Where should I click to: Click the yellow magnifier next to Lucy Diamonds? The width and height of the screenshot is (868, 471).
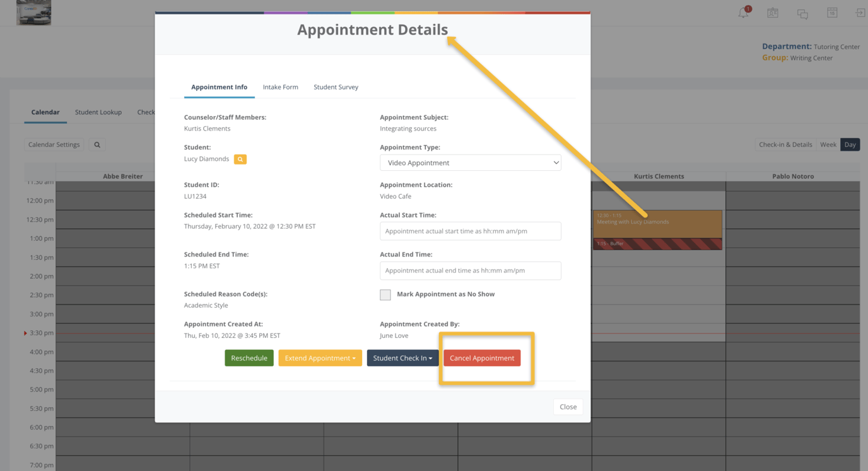(x=240, y=159)
